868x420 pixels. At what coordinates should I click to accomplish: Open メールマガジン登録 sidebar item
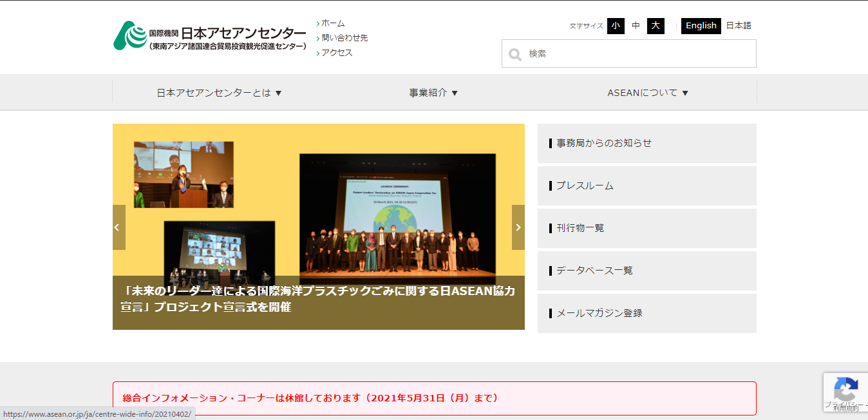[647, 313]
